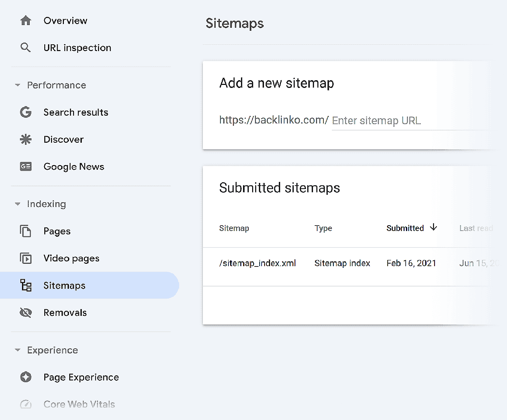Click the Removals crossed-eye icon
This screenshot has width=507, height=420.
click(x=26, y=313)
